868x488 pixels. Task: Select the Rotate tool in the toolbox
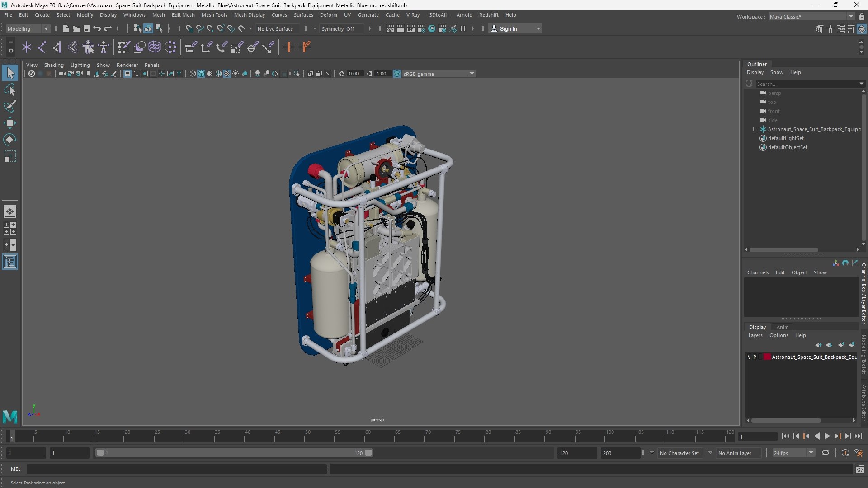click(9, 140)
